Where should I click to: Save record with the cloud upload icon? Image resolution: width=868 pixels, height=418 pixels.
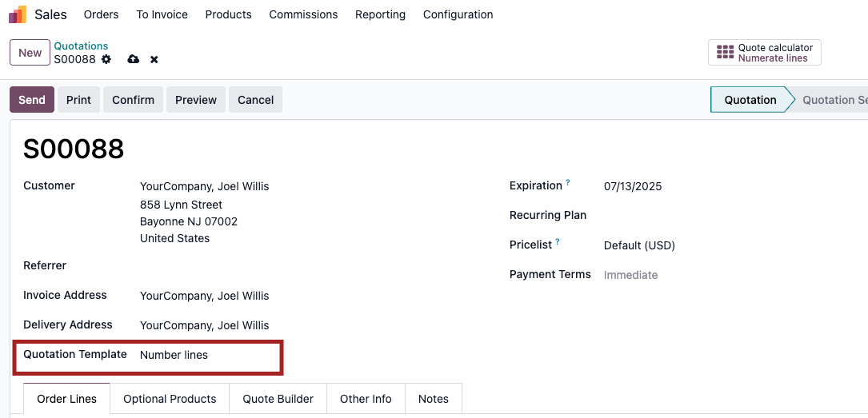tap(134, 59)
